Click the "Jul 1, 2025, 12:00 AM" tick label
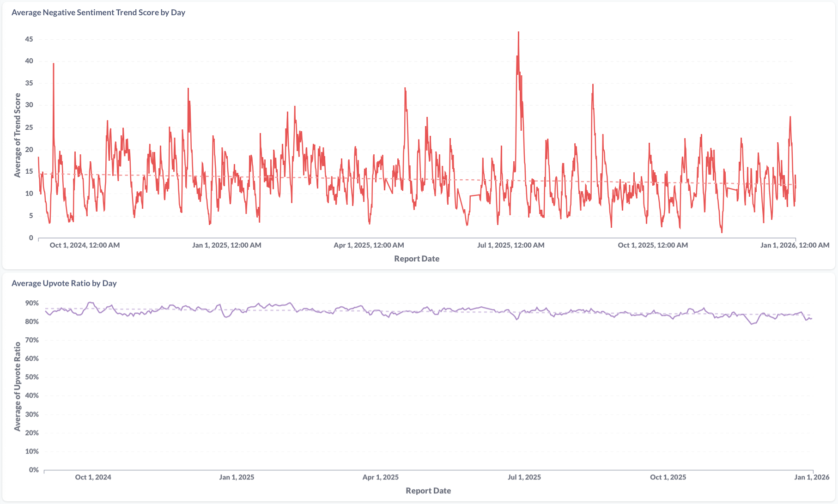 [510, 245]
